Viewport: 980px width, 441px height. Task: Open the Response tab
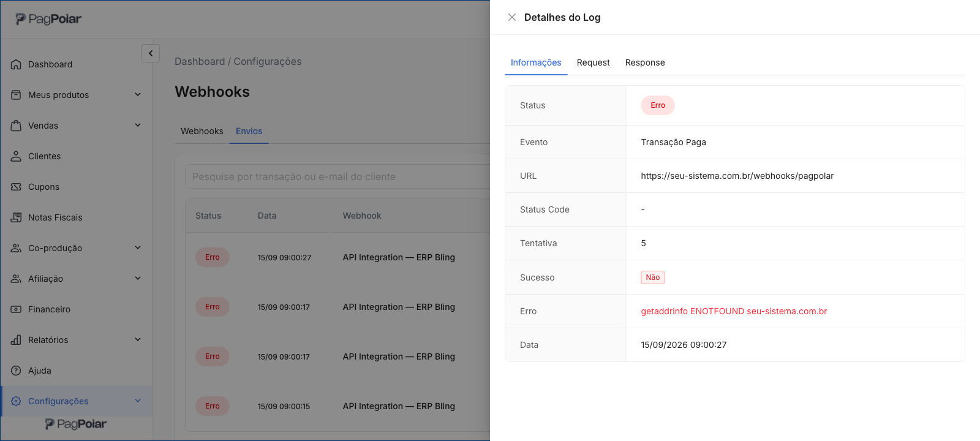(645, 62)
